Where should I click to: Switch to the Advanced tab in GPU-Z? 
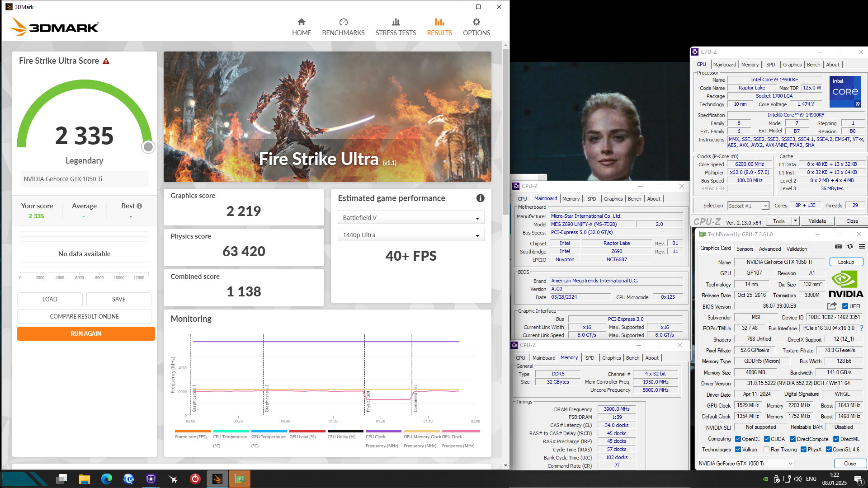pyautogui.click(x=769, y=249)
